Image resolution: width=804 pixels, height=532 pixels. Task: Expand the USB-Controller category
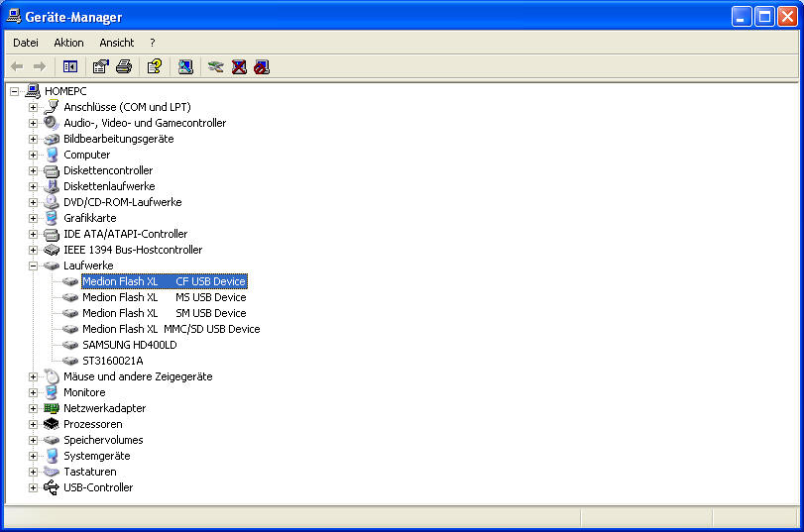[x=33, y=488]
